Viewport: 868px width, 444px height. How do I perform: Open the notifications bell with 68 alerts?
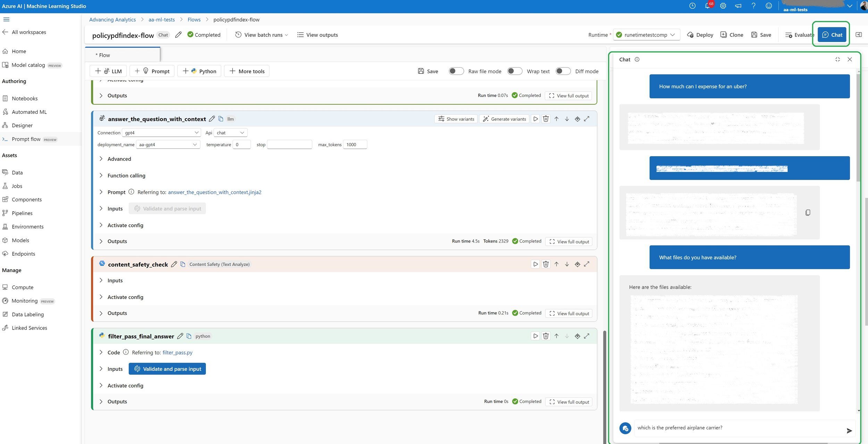tap(708, 6)
